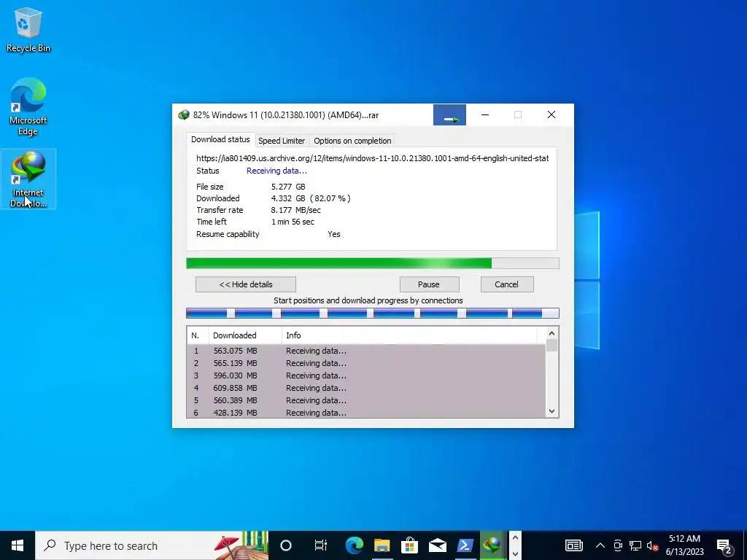747x560 pixels.
Task: Click the blue 'Receiving data...' status text
Action: click(x=276, y=171)
